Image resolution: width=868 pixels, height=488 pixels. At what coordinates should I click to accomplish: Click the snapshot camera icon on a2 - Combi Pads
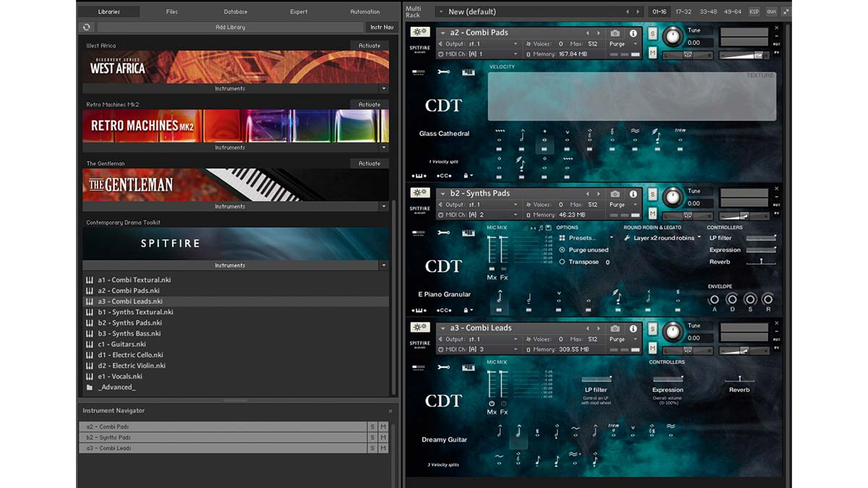point(615,33)
